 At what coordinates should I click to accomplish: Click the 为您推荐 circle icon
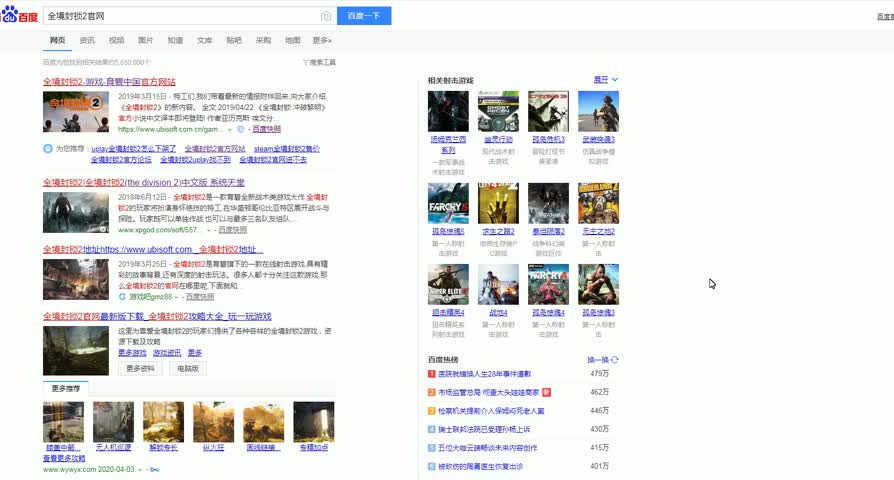click(47, 149)
